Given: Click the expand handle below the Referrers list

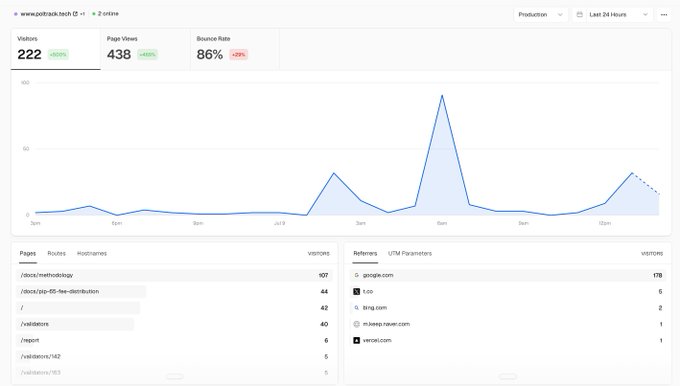Looking at the screenshot, I should 507,376.
